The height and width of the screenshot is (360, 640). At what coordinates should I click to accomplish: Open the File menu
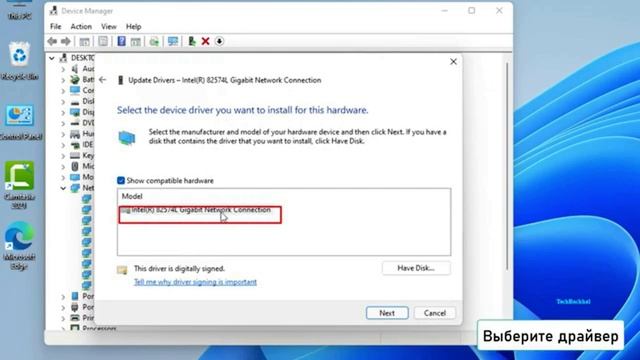[x=56, y=27]
